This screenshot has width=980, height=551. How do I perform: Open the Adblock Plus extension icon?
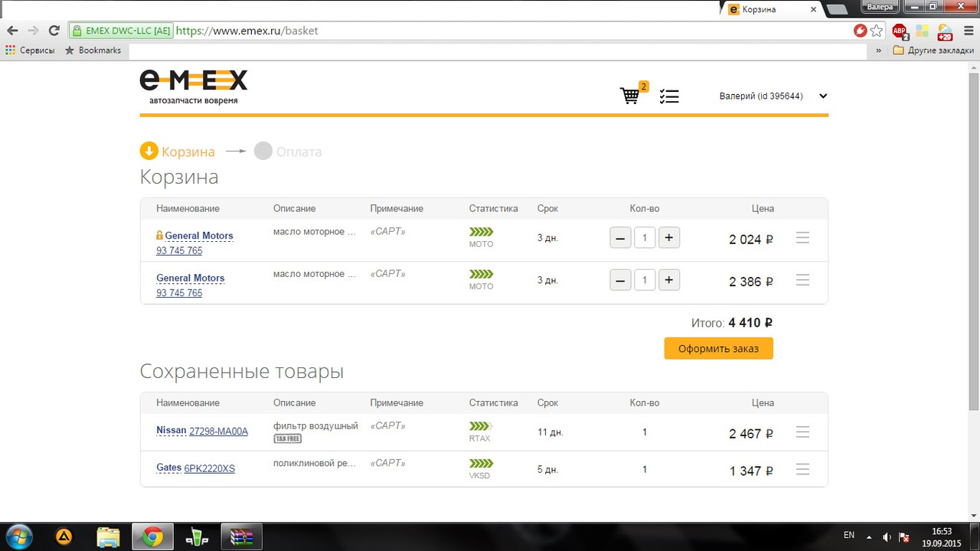pyautogui.click(x=900, y=31)
